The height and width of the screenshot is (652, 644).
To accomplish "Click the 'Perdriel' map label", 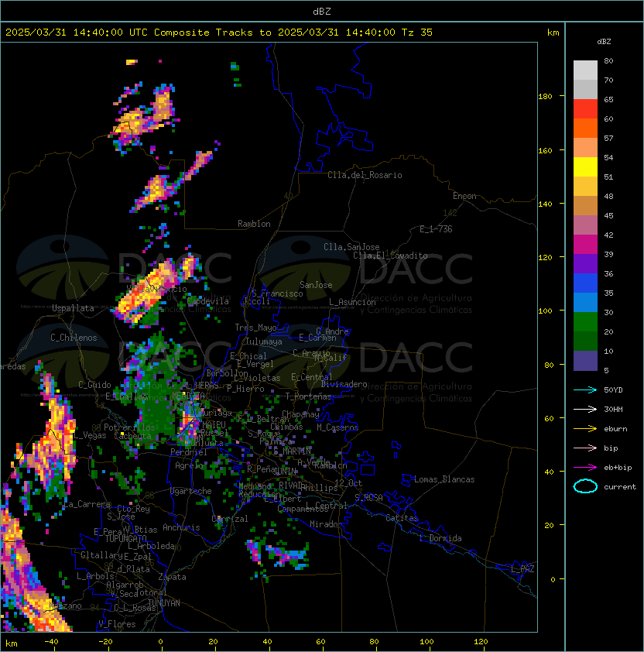I will (x=189, y=452).
